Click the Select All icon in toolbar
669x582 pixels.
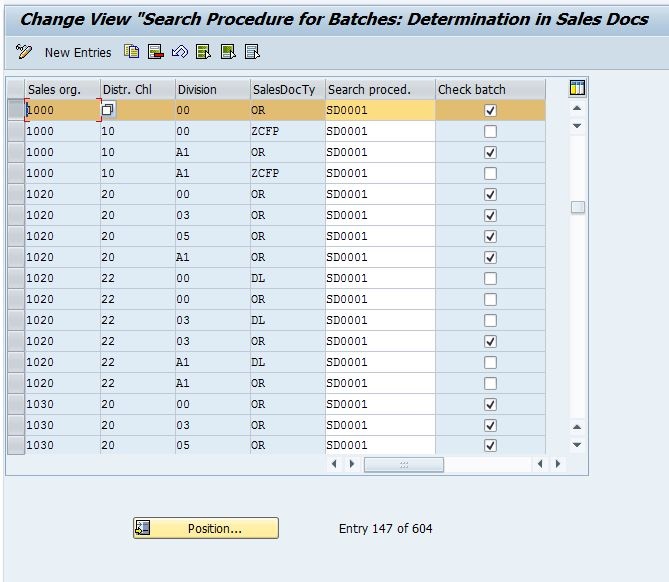click(x=204, y=52)
